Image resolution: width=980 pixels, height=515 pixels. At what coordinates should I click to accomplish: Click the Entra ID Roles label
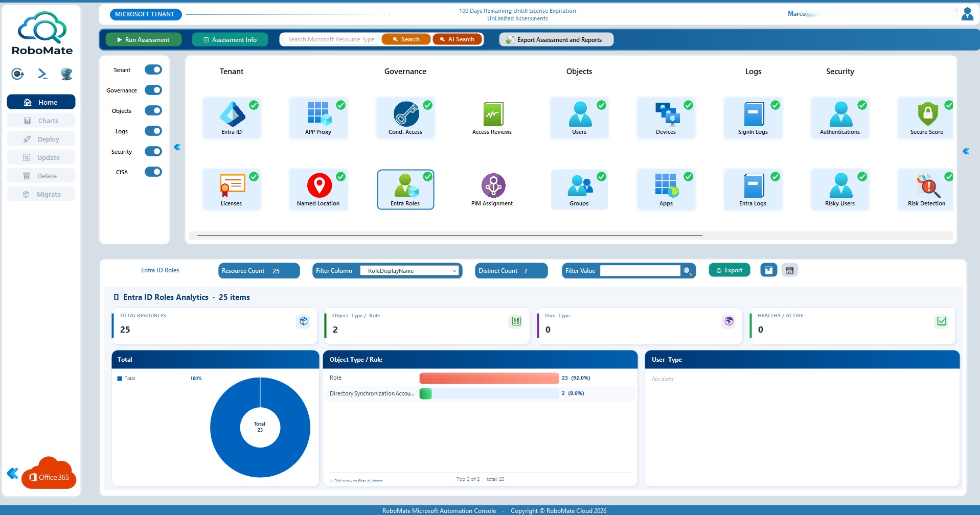tap(160, 270)
